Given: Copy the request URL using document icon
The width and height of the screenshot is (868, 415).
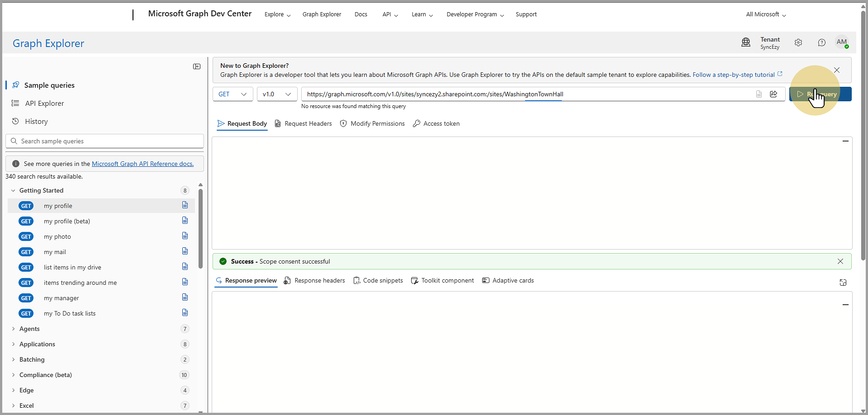Looking at the screenshot, I should [x=759, y=94].
